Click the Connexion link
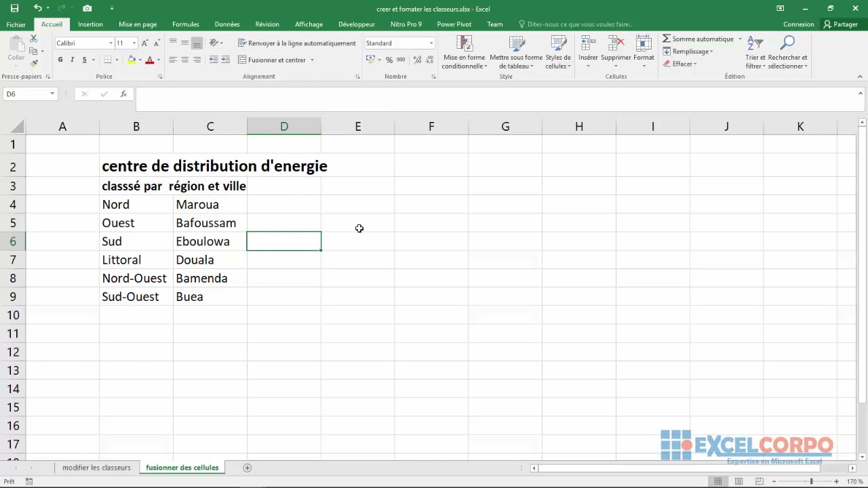 tap(798, 24)
